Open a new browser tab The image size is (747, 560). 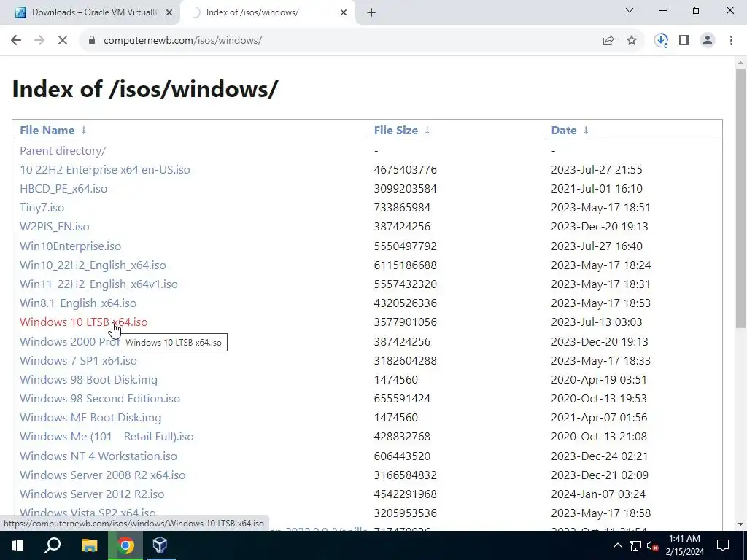click(x=371, y=13)
